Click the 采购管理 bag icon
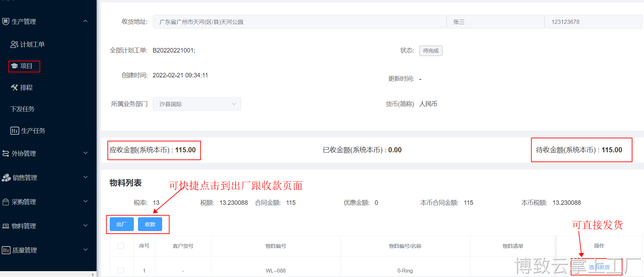 point(6,202)
